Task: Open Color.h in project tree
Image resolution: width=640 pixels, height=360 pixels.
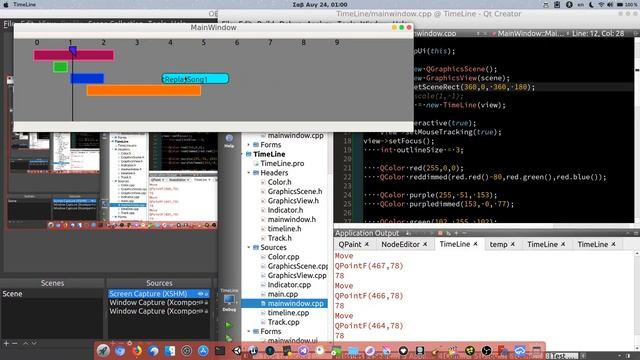Action: [279, 182]
